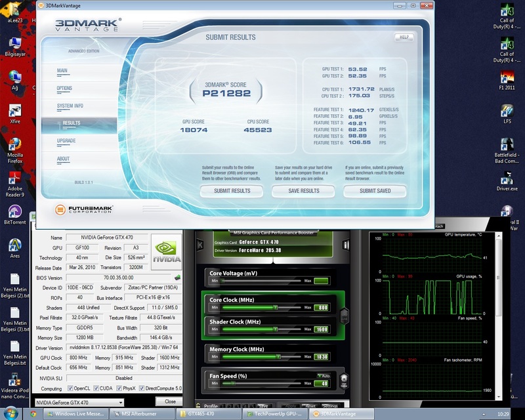This screenshot has width=525, height=420.
Task: Click the Shader Clock value field 1600
Action: pos(321,329)
